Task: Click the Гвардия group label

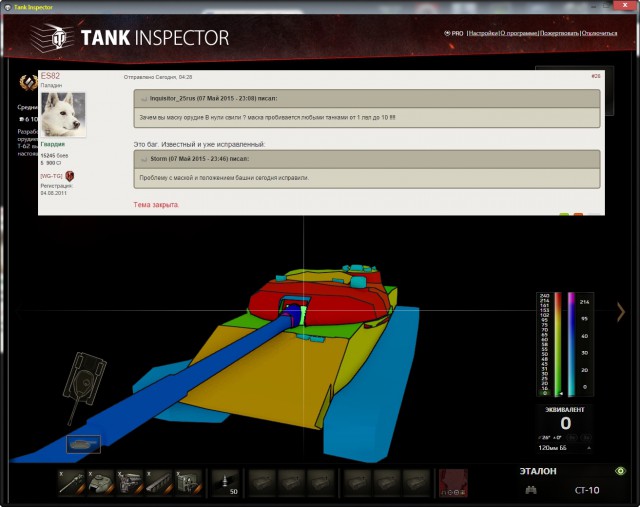Action: 53,144
